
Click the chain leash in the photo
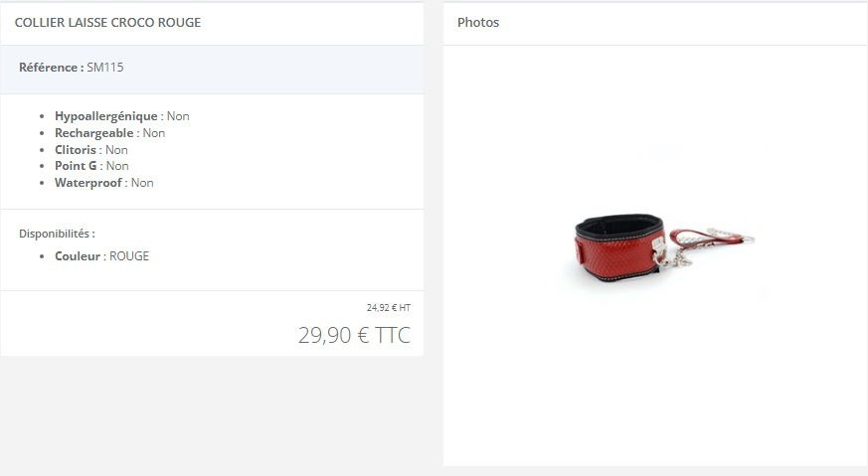(x=709, y=243)
